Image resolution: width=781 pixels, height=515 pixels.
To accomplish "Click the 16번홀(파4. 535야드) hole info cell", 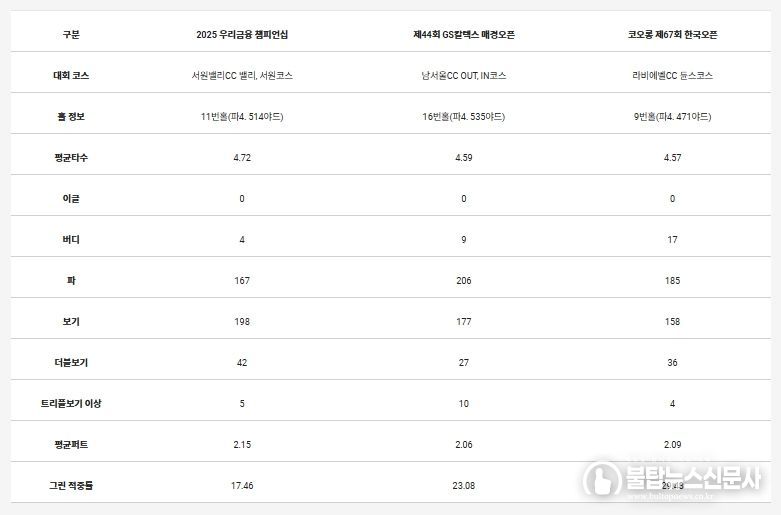I will click(464, 116).
